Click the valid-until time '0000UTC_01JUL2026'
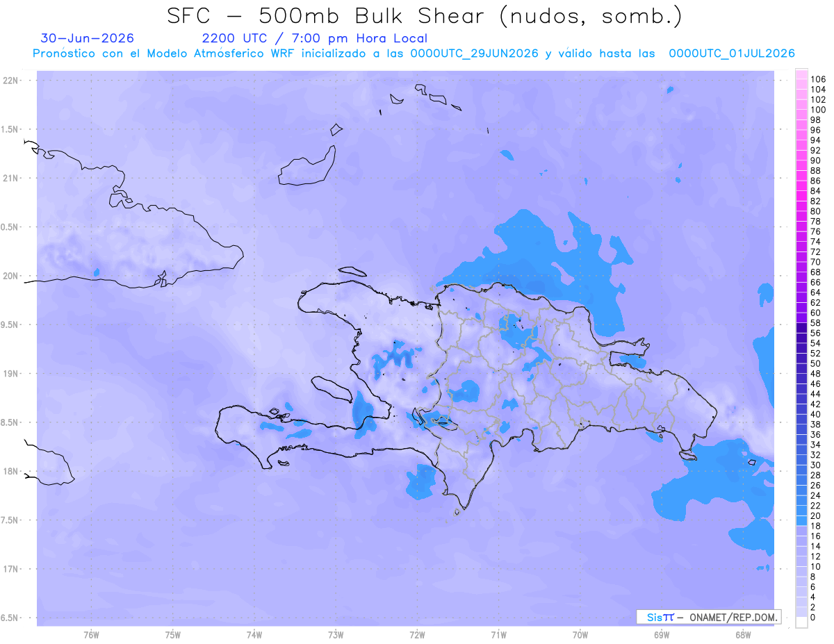Viewport: 834px width, 644px height. coord(731,53)
